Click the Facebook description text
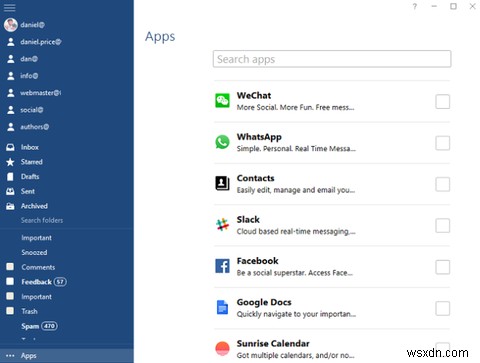 [295, 273]
